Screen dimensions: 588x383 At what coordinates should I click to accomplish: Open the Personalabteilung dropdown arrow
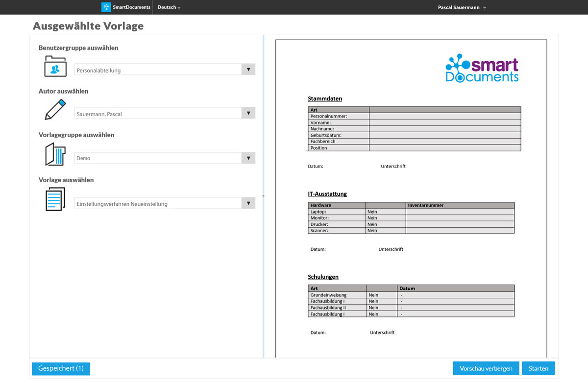(248, 70)
